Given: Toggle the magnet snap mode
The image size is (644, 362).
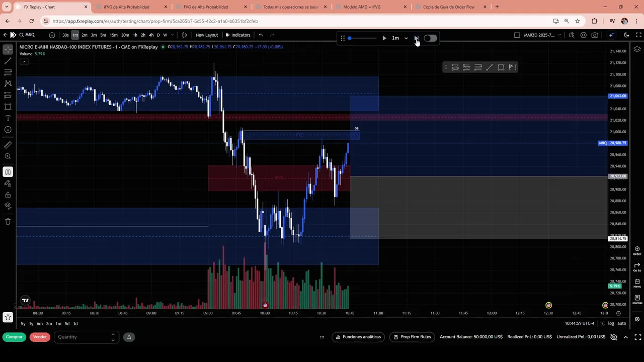Looking at the screenshot, I should click(x=8, y=172).
